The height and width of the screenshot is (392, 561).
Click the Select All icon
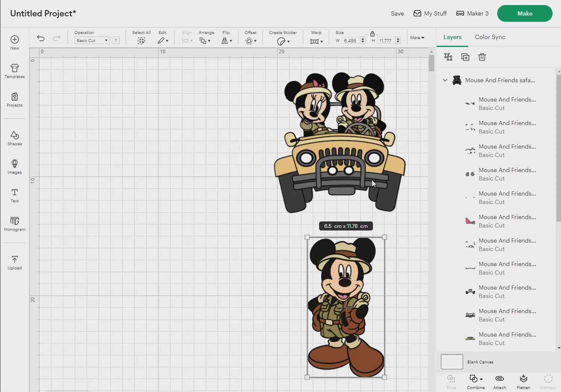click(142, 41)
